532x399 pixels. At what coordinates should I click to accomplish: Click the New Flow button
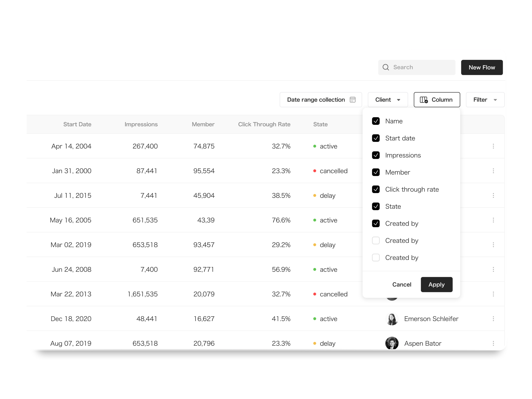pyautogui.click(x=482, y=67)
